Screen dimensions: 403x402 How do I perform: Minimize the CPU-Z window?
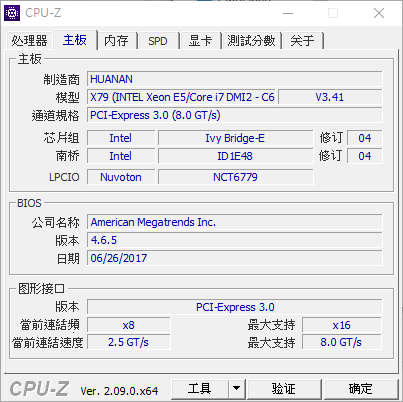(x=288, y=13)
